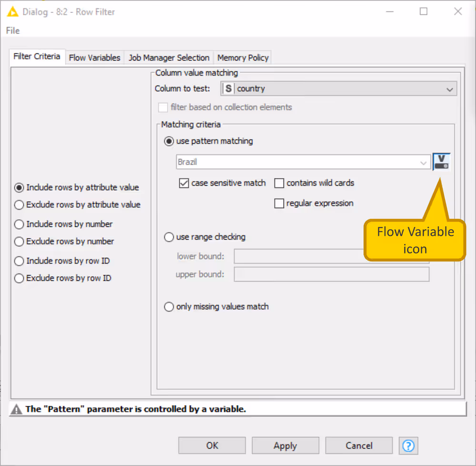Screen dimensions: 476x466
Task: Select use range checking
Action: (x=169, y=237)
